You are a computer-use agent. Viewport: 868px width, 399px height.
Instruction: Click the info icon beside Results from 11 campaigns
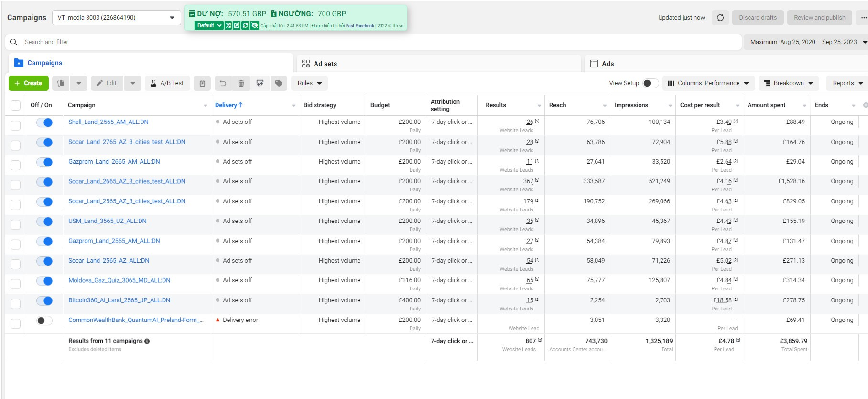147,341
